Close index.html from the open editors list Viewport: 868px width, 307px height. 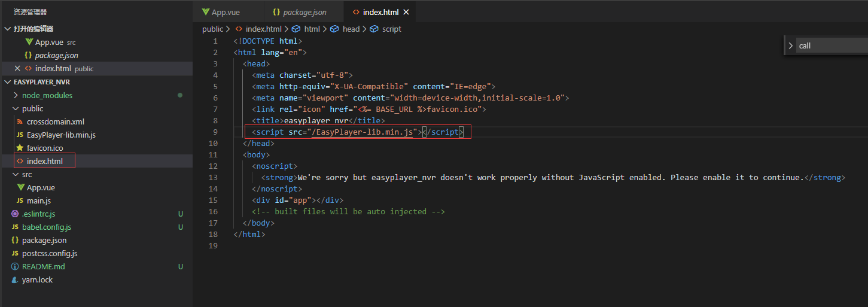pyautogui.click(x=17, y=68)
